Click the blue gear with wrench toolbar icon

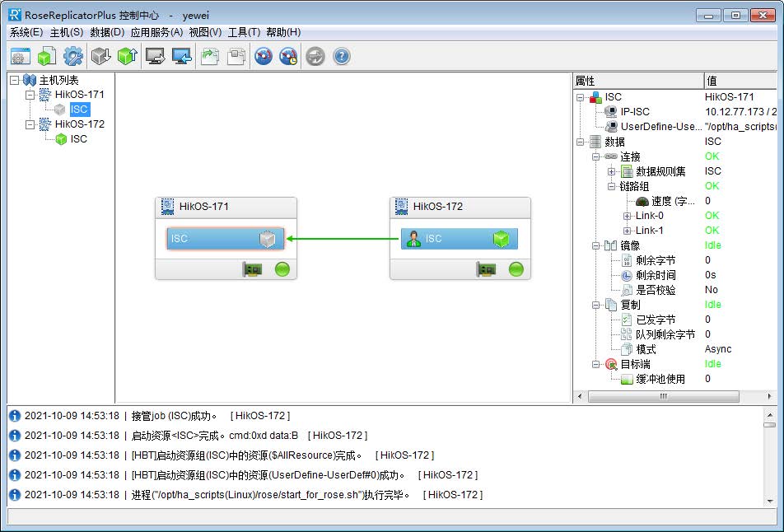73,57
